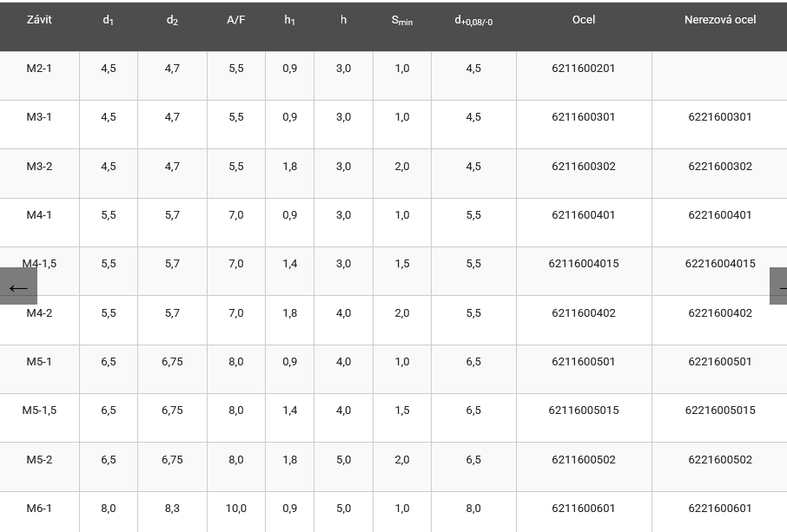Click the Smin column header
Image resolution: width=787 pixels, height=532 pixels.
(401, 20)
